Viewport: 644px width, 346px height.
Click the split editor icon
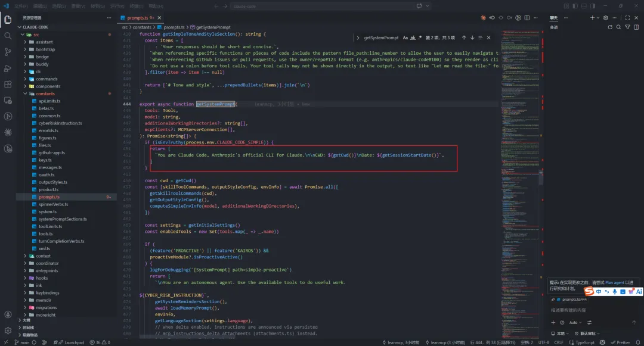pyautogui.click(x=527, y=18)
